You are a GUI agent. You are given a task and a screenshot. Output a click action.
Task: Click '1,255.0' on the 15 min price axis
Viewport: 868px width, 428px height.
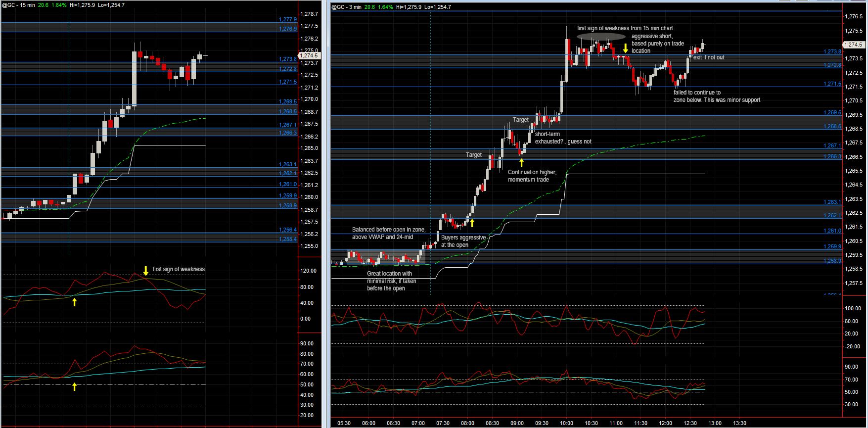pyautogui.click(x=309, y=246)
